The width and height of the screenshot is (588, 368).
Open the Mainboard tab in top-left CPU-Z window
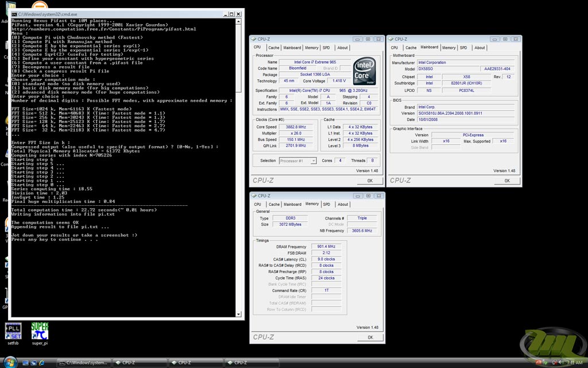pyautogui.click(x=292, y=48)
